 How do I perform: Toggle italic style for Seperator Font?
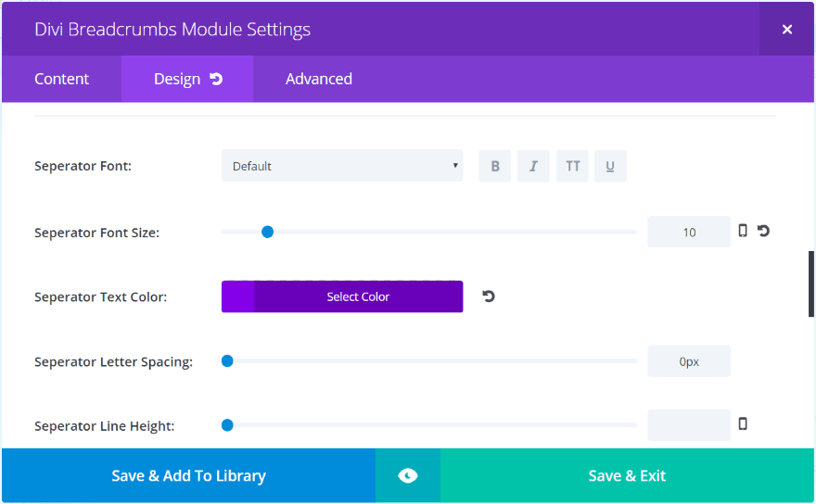click(533, 166)
